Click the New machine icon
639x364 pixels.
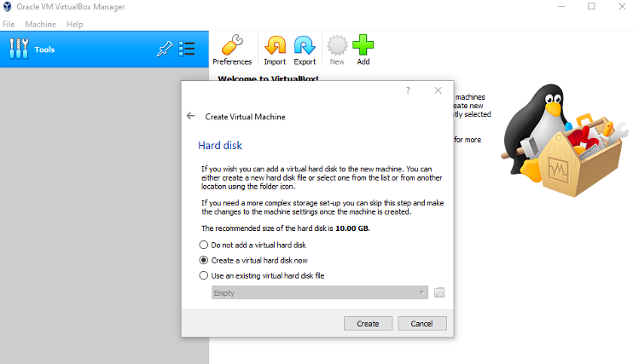click(x=337, y=45)
